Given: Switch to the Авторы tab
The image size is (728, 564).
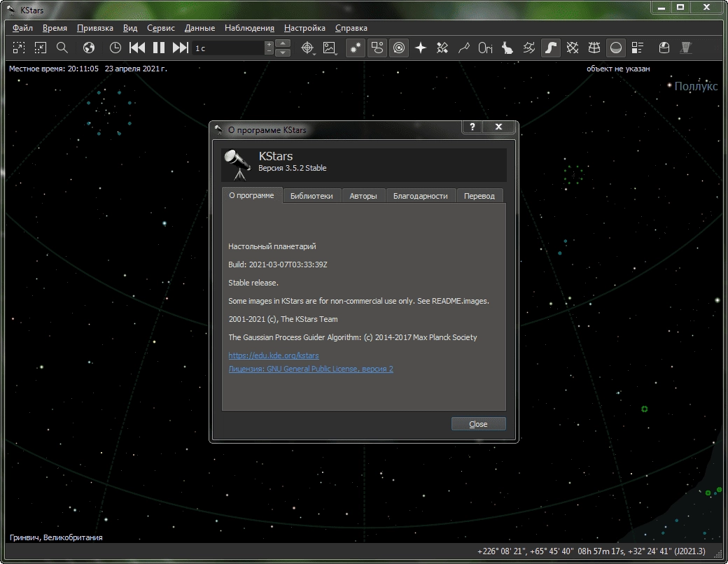Looking at the screenshot, I should [363, 196].
